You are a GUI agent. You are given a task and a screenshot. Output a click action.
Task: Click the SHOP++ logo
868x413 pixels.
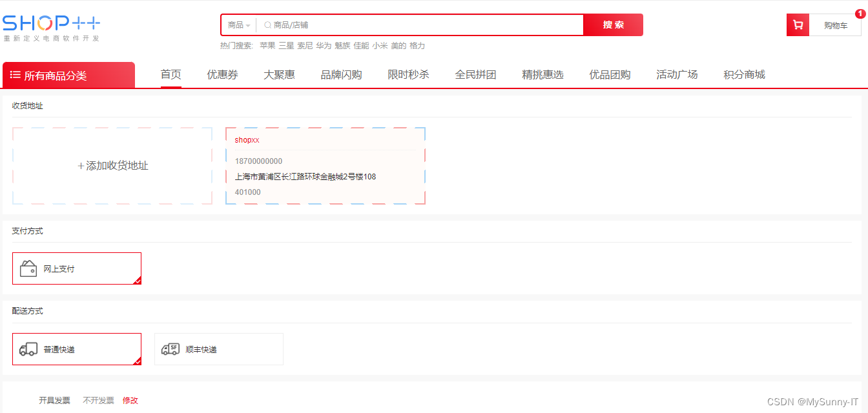coord(51,28)
